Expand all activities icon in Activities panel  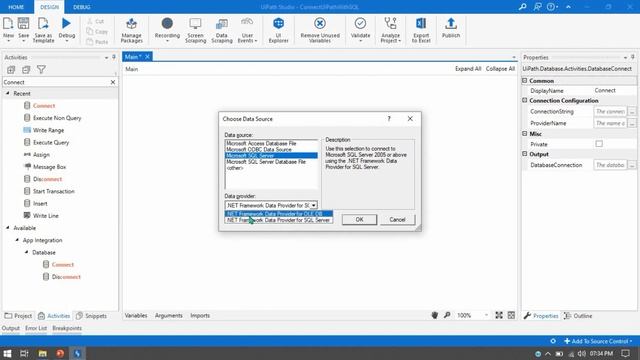click(x=11, y=70)
